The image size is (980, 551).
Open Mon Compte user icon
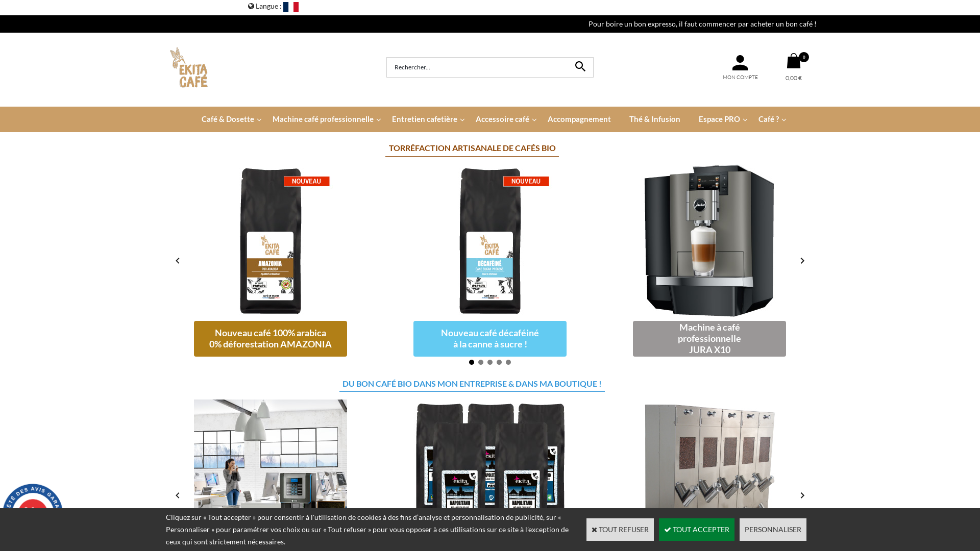[740, 63]
